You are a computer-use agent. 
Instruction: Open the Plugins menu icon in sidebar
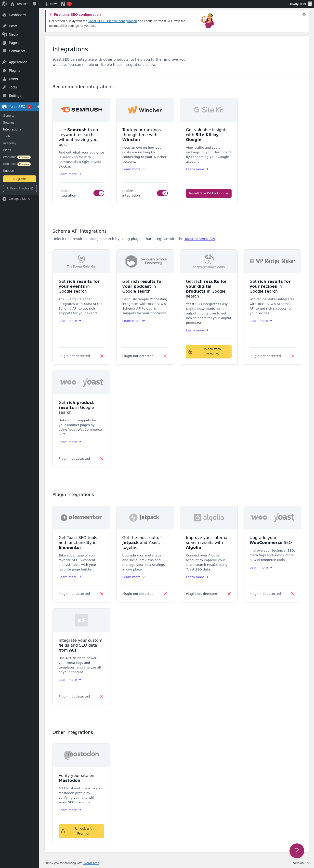4,71
